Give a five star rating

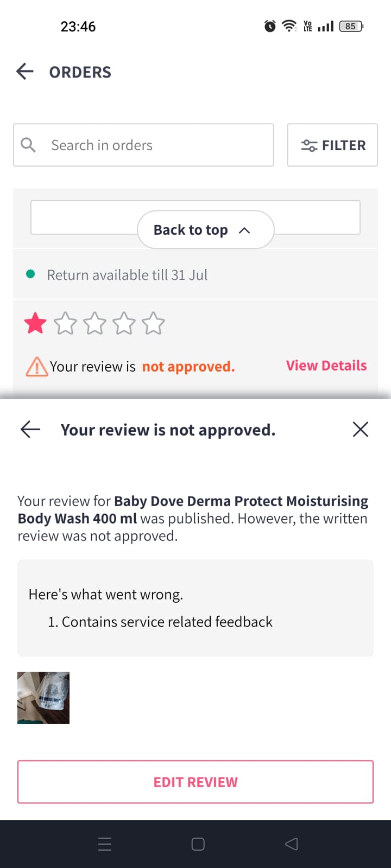point(154,323)
